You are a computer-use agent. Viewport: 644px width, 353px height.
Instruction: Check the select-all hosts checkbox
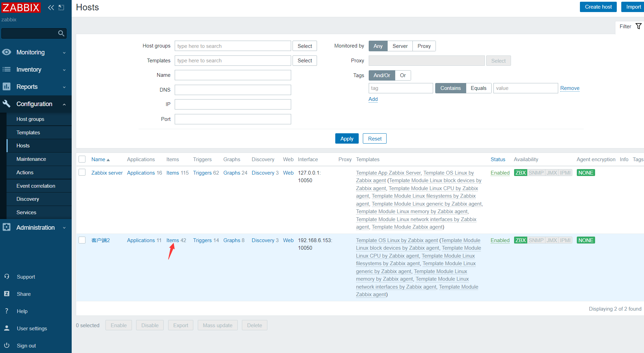click(x=82, y=159)
